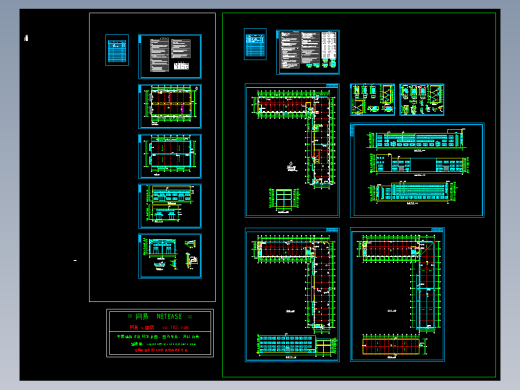
Task: Open the right stair detail sheet
Action: pyautogui.click(x=422, y=100)
